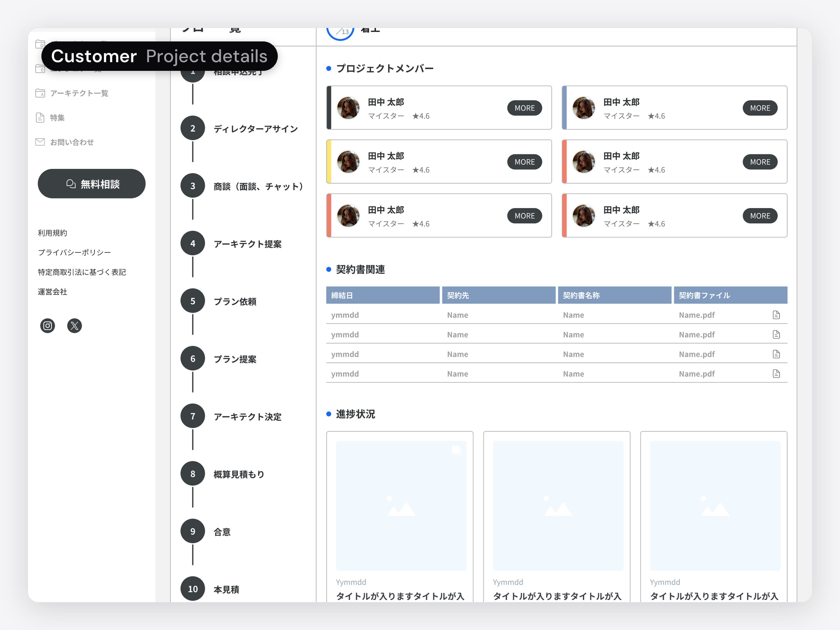This screenshot has width=840, height=630.
Task: Open PDF file icon in second contract row
Action: click(776, 335)
